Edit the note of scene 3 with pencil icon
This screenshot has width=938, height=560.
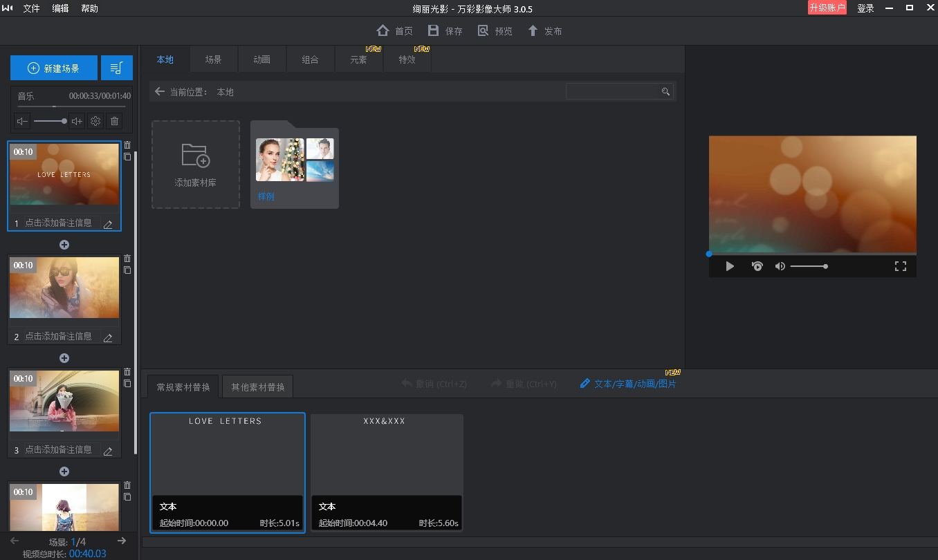pyautogui.click(x=108, y=451)
